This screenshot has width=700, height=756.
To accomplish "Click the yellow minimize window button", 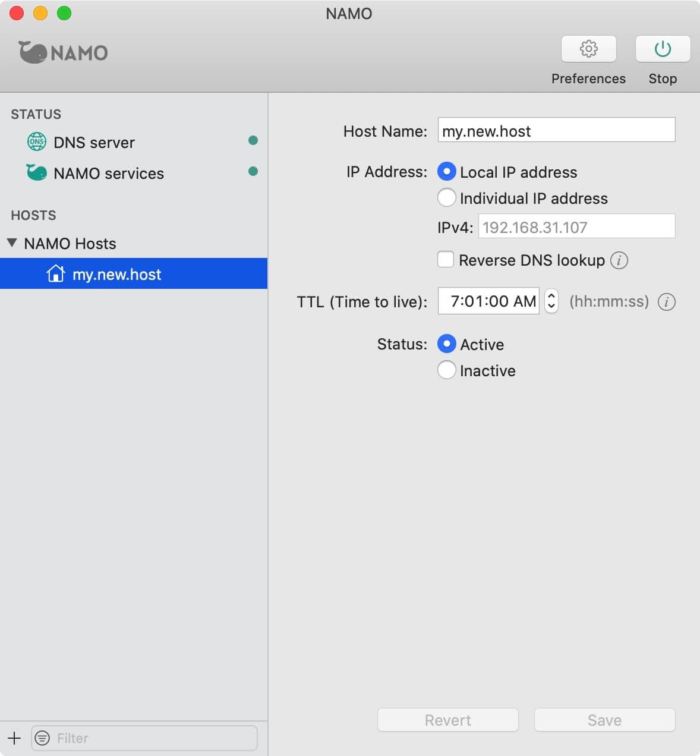I will click(x=40, y=13).
